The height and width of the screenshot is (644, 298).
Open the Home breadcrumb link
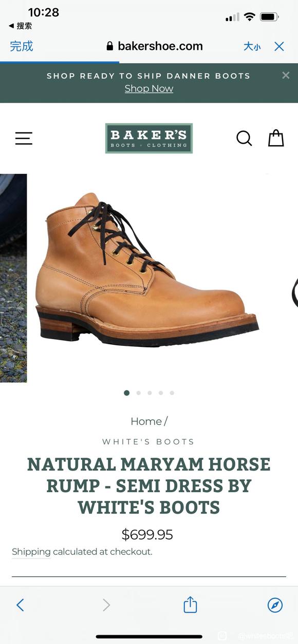pyautogui.click(x=146, y=421)
